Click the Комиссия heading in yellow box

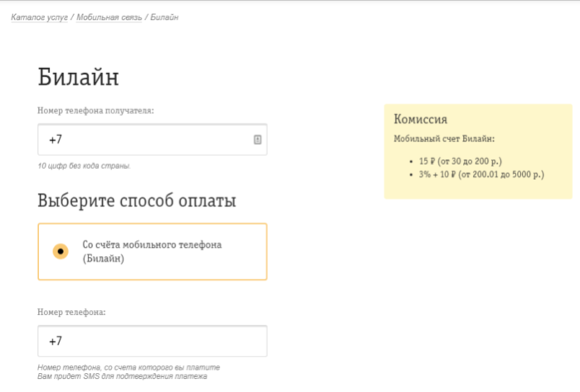click(x=421, y=119)
